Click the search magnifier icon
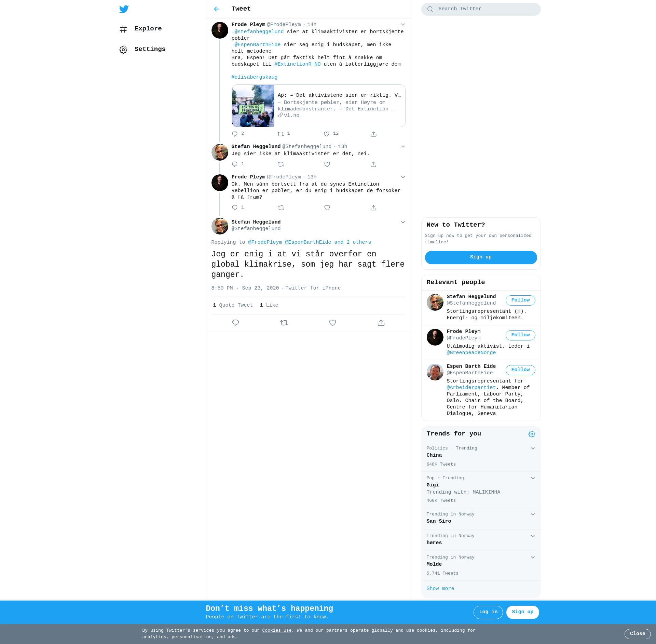The image size is (656, 644). click(430, 9)
